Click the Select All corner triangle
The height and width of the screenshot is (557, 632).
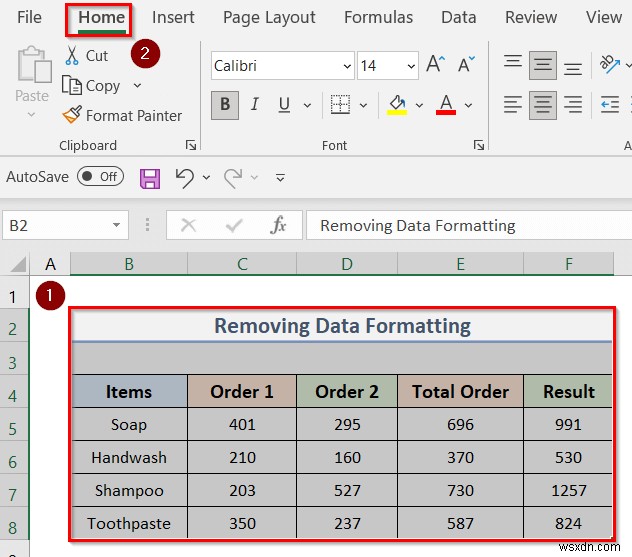[18, 265]
